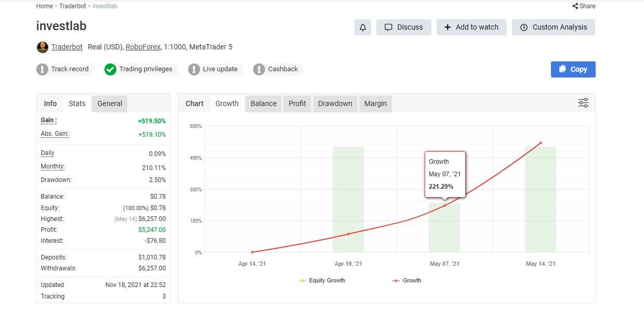Screen dimensions: 644x312
Task: Click the Trading privileges green checkmark
Action: point(110,69)
